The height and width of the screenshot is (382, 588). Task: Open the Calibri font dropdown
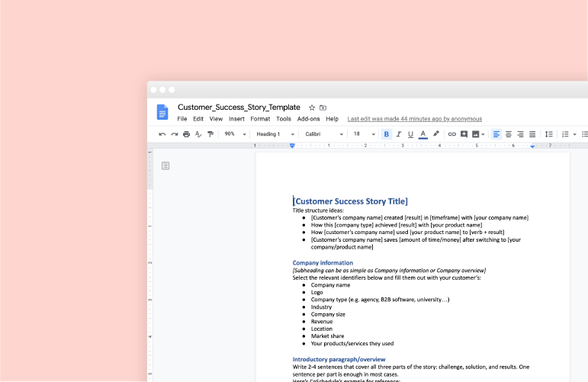point(324,134)
